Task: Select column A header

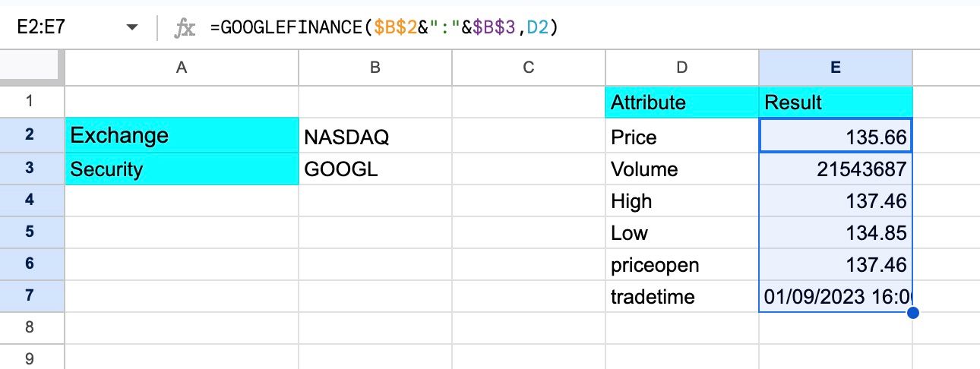Action: tap(182, 68)
